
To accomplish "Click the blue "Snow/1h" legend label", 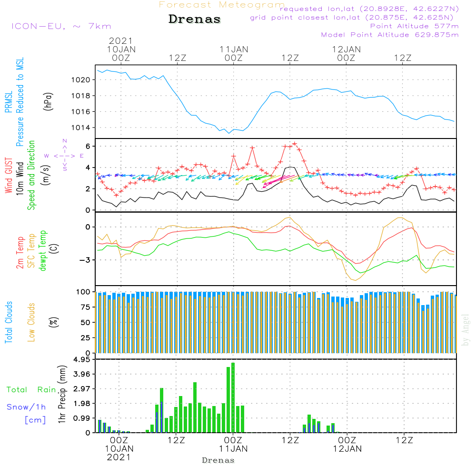I will 26,407.
